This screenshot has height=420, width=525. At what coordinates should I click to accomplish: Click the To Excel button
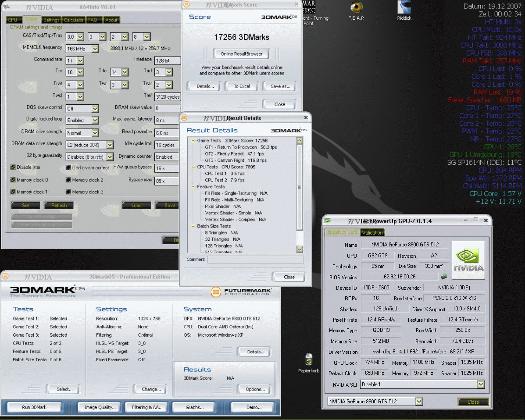coord(242,86)
